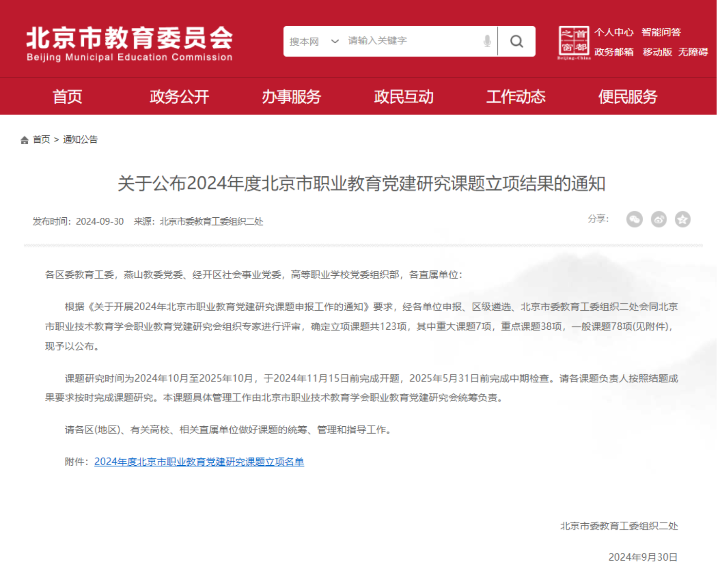Share article via Weibo icon
This screenshot has width=717, height=588.
tap(658, 219)
